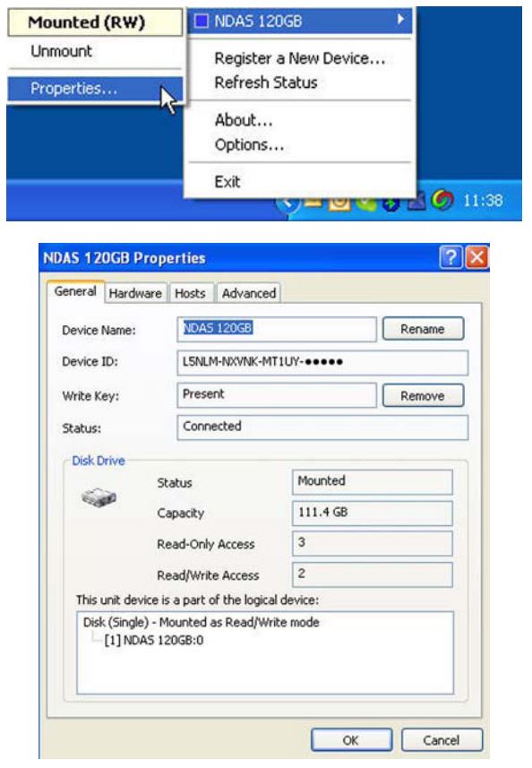Image resolution: width=532 pixels, height=768 pixels.
Task: Click the Remove write key button
Action: (x=423, y=396)
